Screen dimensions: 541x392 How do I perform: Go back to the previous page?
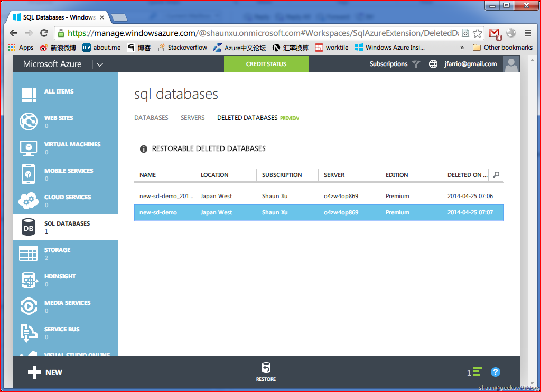click(13, 33)
